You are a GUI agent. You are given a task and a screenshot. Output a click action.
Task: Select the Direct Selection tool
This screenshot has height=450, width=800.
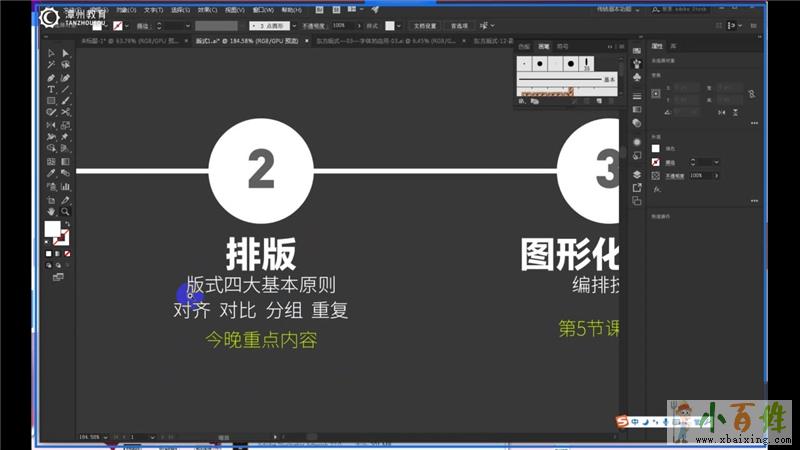(x=65, y=53)
